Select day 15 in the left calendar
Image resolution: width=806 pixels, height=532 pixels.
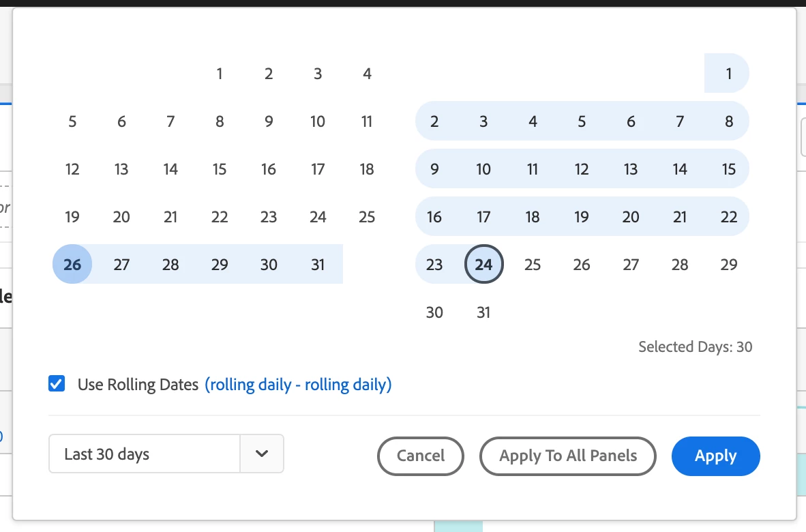[220, 169]
